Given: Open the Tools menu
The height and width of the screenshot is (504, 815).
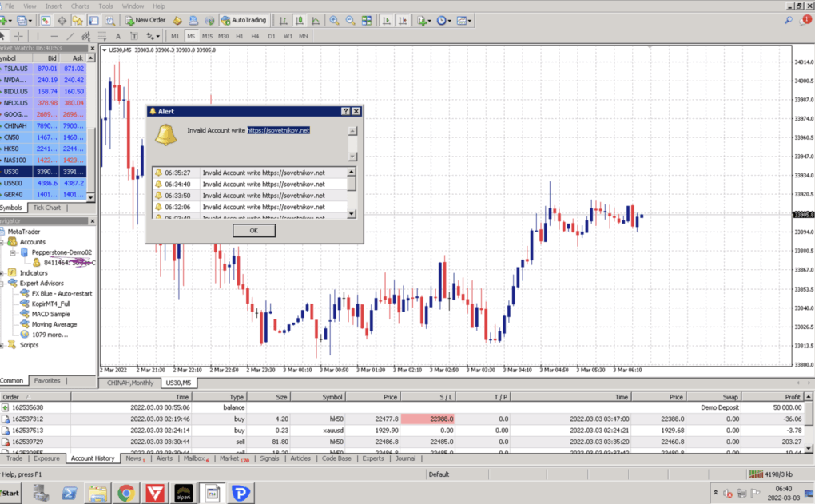Looking at the screenshot, I should click(105, 6).
